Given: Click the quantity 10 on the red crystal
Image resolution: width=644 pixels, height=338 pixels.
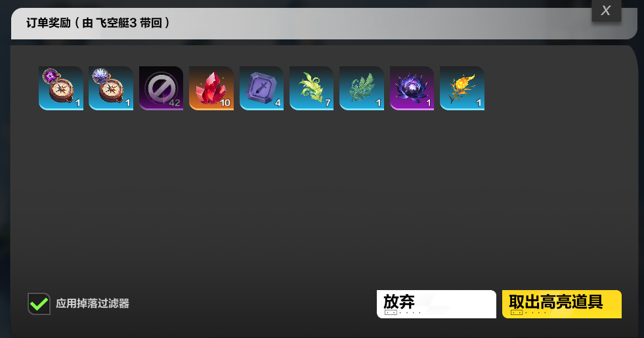Looking at the screenshot, I should pos(225,102).
